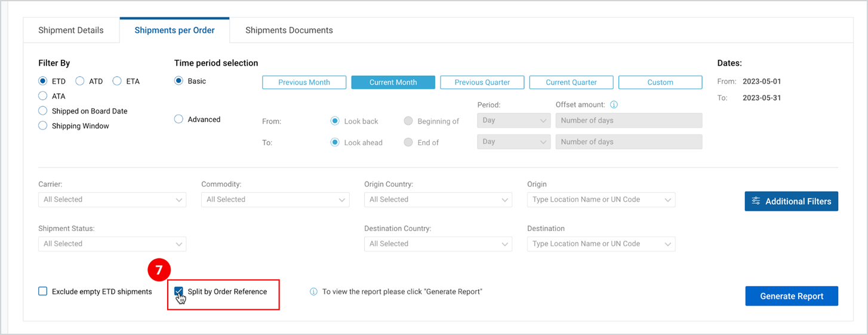Open the To row Period Day dropdown
The width and height of the screenshot is (868, 335).
(x=513, y=142)
